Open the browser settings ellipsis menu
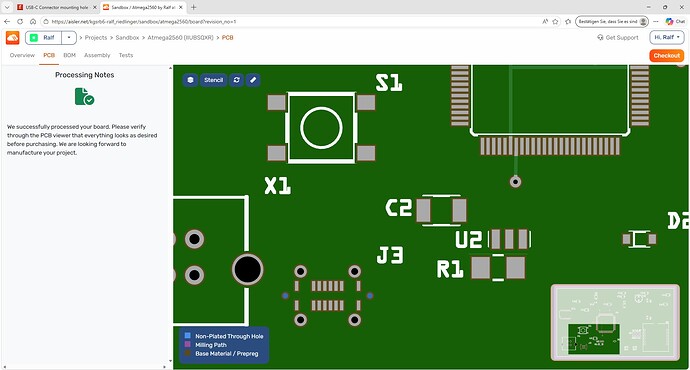Viewport: 690px width, 370px height. coord(656,21)
